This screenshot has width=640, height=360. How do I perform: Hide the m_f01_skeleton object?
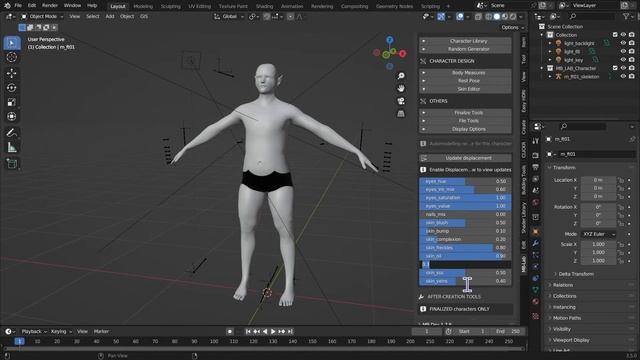tap(623, 76)
